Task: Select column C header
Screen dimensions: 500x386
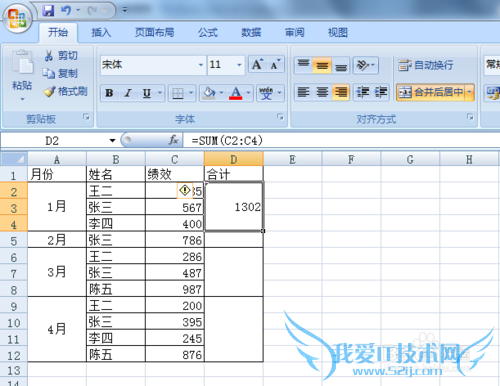Action: (175, 159)
